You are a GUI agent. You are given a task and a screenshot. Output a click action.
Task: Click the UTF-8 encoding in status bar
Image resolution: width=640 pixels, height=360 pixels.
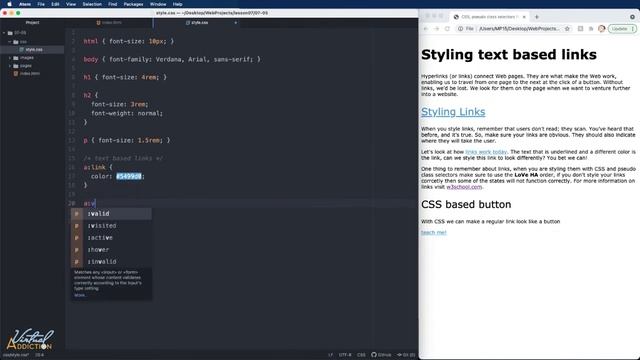[x=345, y=355]
